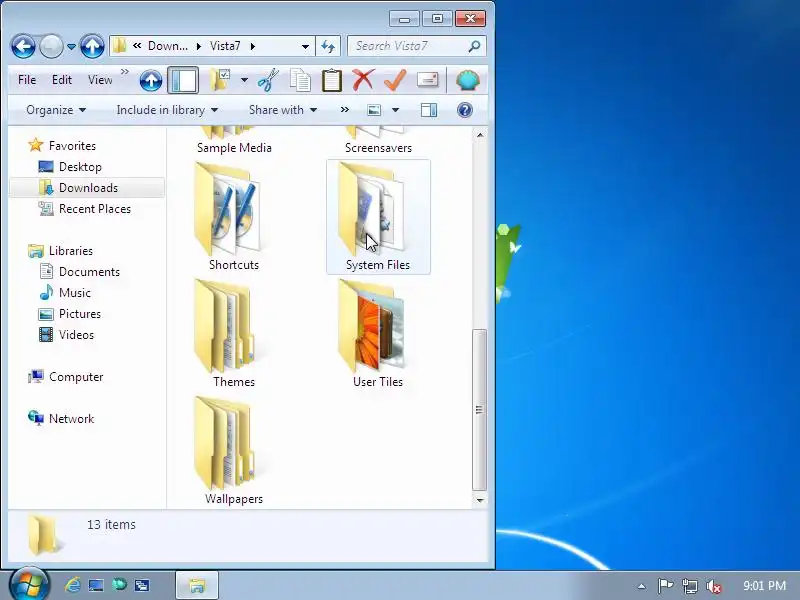Toggle the navigation pane toolbar button
Screen dimensions: 800x600
(x=183, y=81)
